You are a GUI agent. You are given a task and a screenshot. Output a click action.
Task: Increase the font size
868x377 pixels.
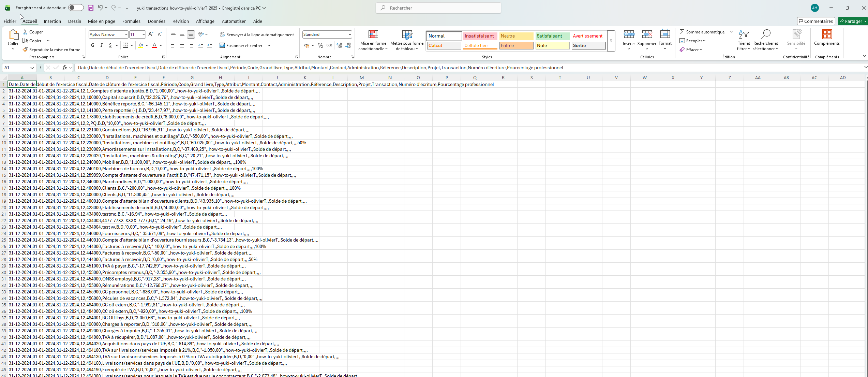[x=151, y=34]
